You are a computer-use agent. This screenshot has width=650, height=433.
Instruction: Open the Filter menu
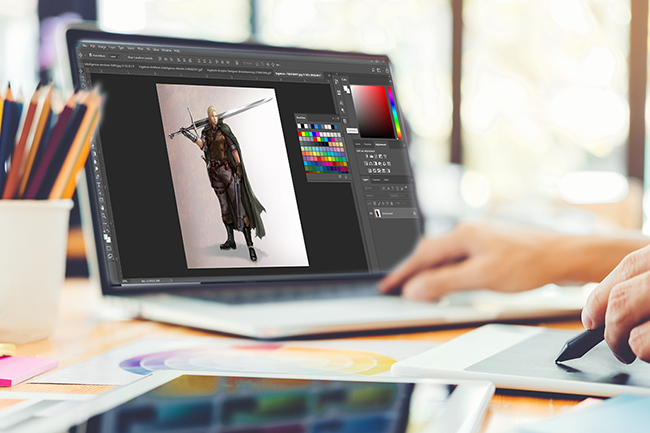click(x=140, y=48)
